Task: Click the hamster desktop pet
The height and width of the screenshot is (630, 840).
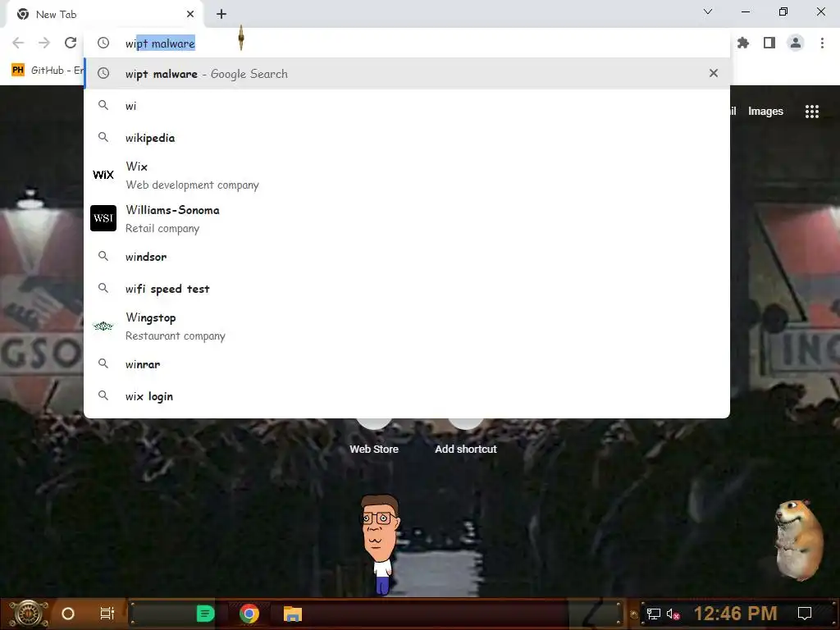Action: tap(799, 540)
